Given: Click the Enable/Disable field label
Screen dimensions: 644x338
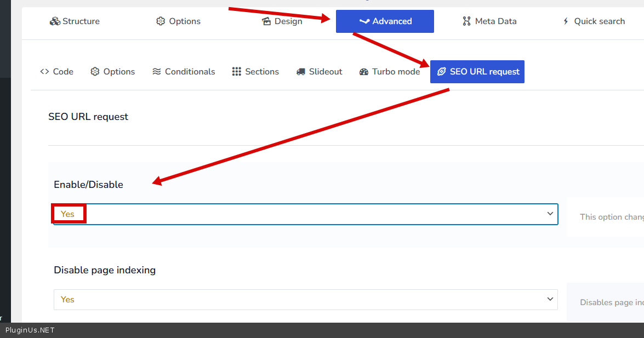Looking at the screenshot, I should click(x=88, y=185).
